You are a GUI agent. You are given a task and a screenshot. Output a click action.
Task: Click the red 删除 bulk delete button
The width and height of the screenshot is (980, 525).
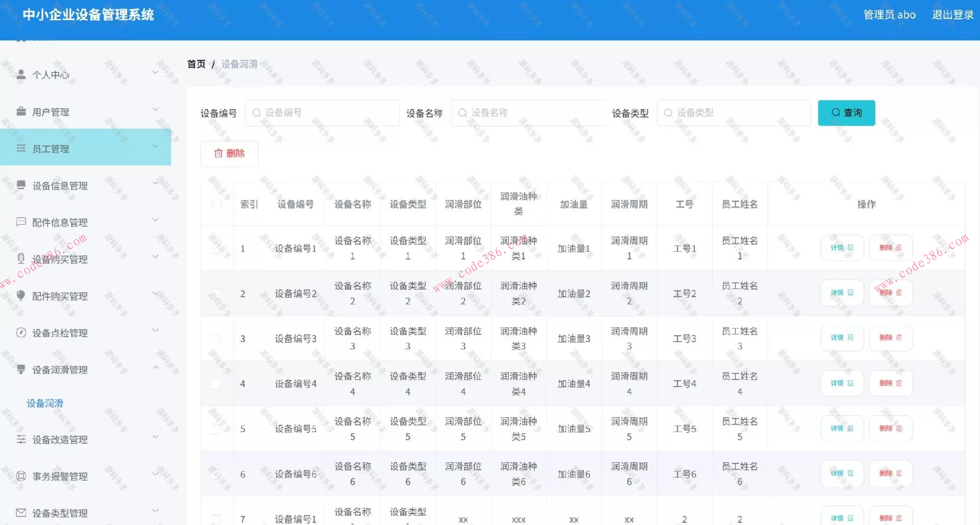(x=229, y=153)
